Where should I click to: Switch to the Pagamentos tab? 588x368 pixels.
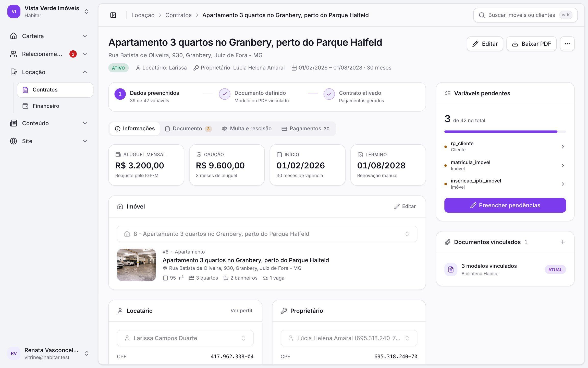pyautogui.click(x=305, y=129)
